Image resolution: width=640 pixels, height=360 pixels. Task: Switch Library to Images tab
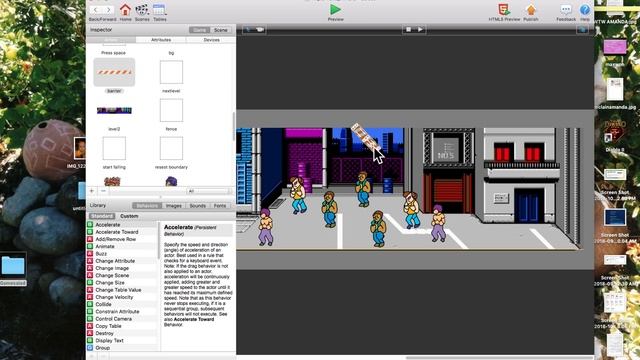point(173,206)
